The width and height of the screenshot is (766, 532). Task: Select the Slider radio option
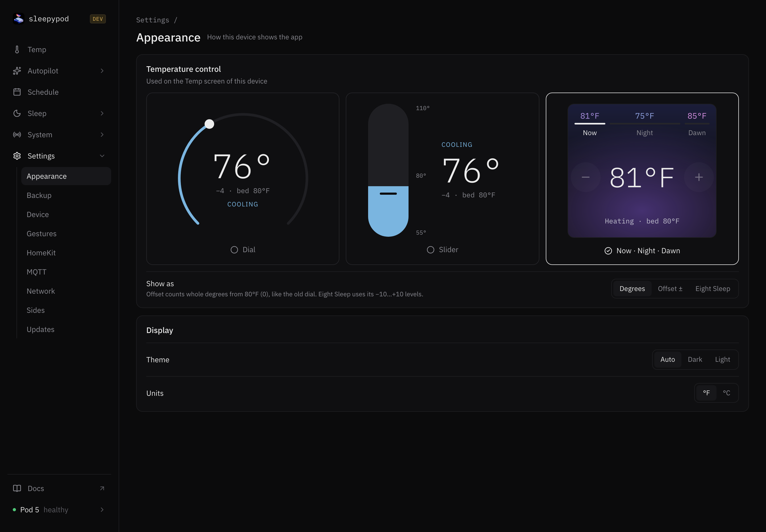tap(442, 250)
